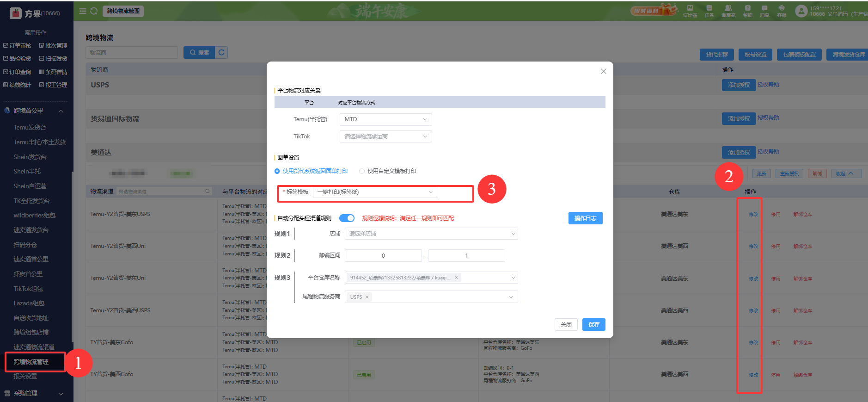
Task: Close the dialog with the X icon
Action: [603, 71]
